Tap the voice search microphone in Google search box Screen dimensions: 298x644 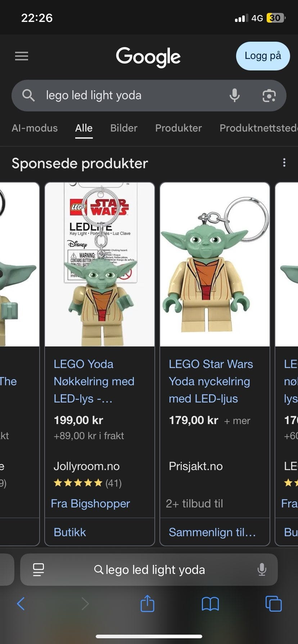(x=235, y=95)
